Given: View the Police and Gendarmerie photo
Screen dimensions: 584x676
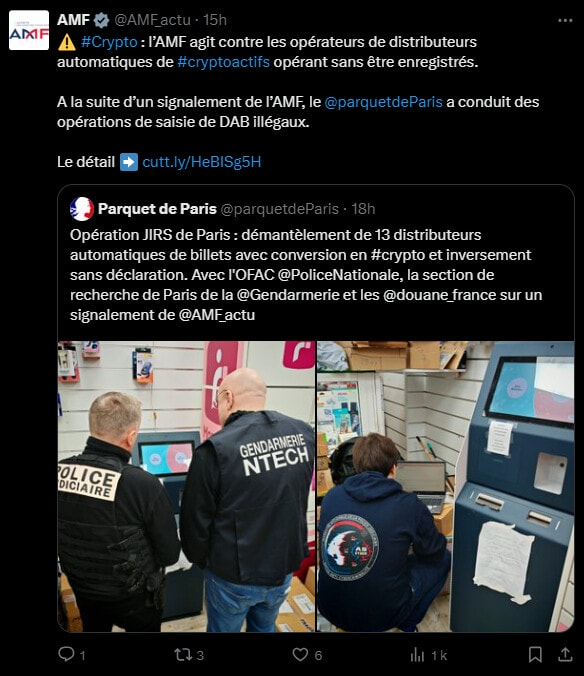Looking at the screenshot, I should 186,486.
